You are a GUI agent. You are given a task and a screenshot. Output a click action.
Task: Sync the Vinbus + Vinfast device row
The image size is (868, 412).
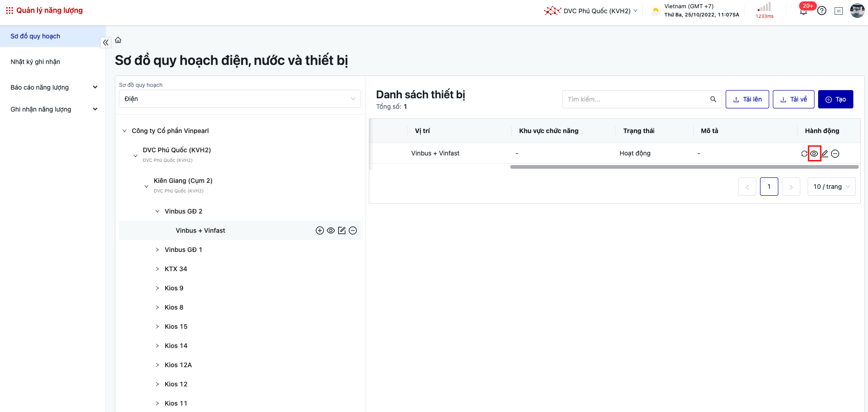(x=804, y=154)
